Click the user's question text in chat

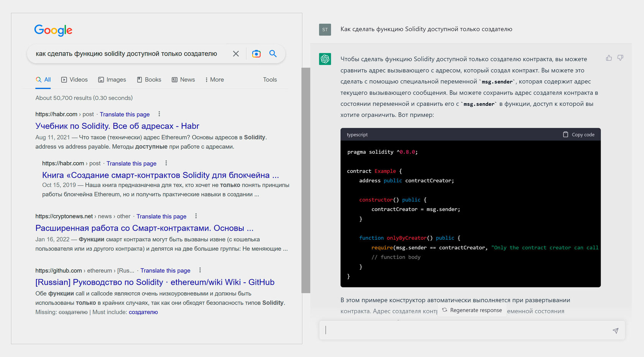(x=426, y=29)
